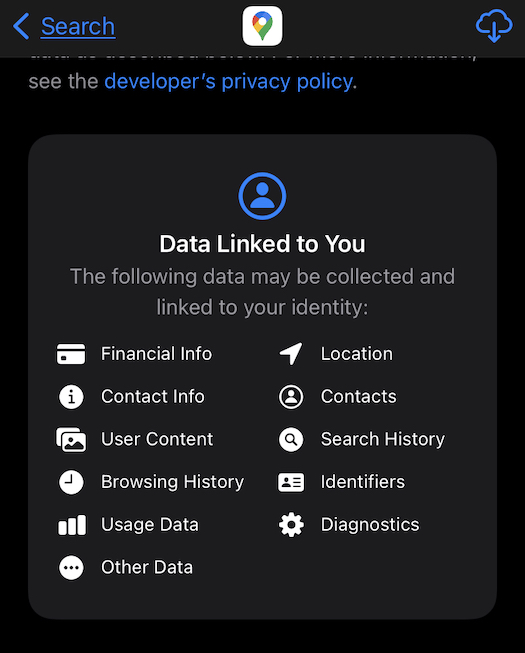Tap the Diagnostics gear icon

tap(291, 525)
